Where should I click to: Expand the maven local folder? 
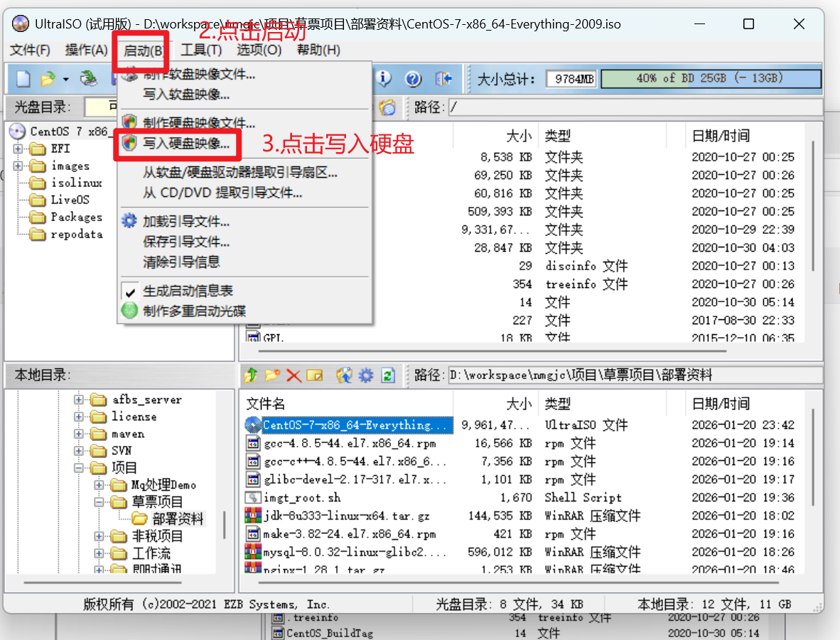[79, 434]
